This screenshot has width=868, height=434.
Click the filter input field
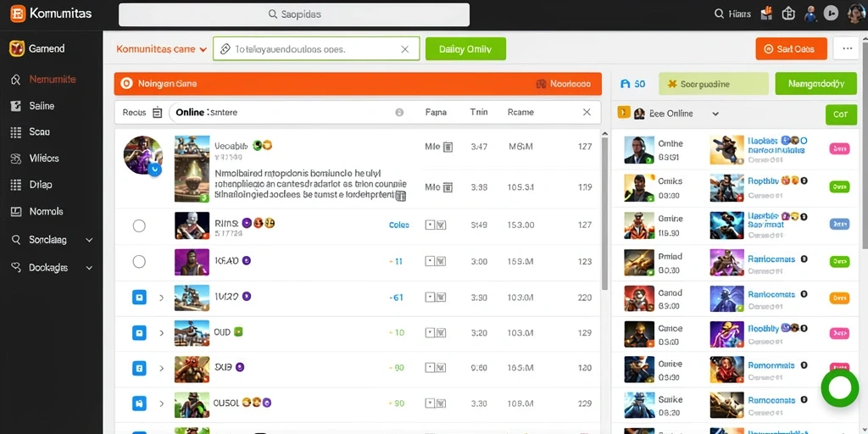[316, 48]
